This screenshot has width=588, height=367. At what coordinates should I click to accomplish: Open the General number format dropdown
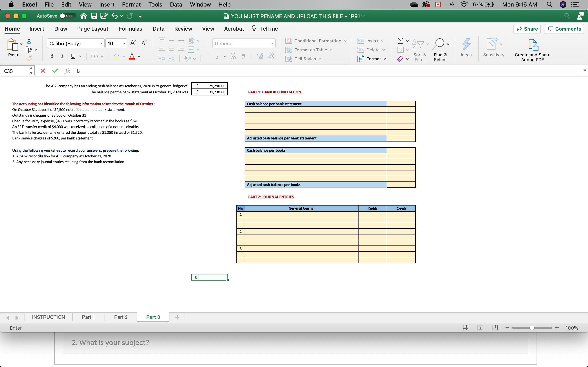point(272,43)
